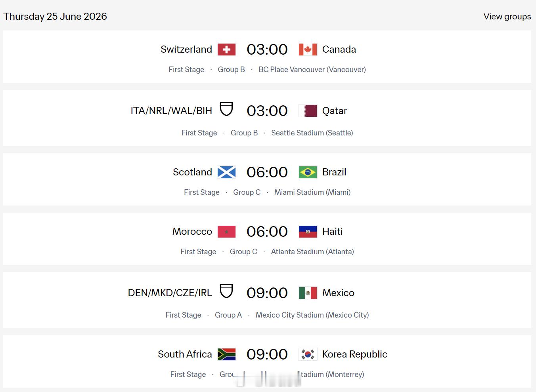Click the Qatar flag icon
The height and width of the screenshot is (392, 536).
pos(308,111)
